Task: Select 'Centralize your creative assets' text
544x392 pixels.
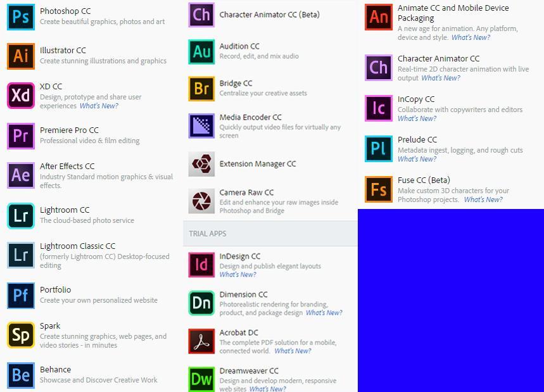Action: click(263, 93)
